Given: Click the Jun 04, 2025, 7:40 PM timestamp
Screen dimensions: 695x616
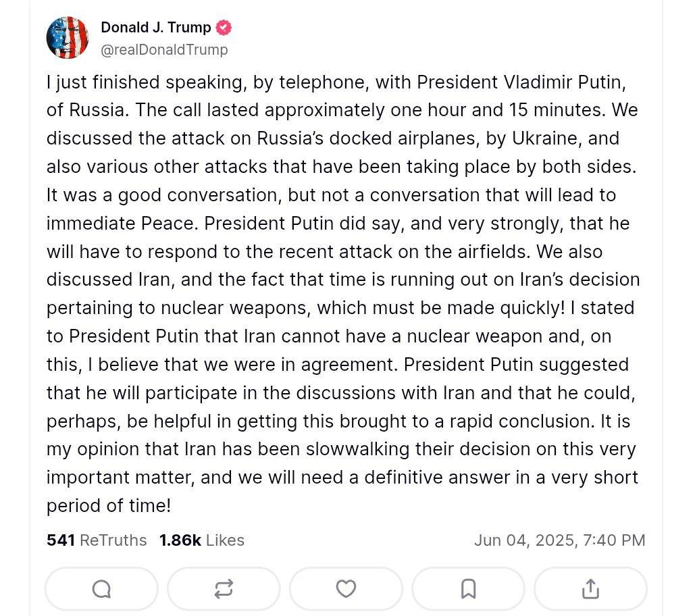Looking at the screenshot, I should pos(560,540).
